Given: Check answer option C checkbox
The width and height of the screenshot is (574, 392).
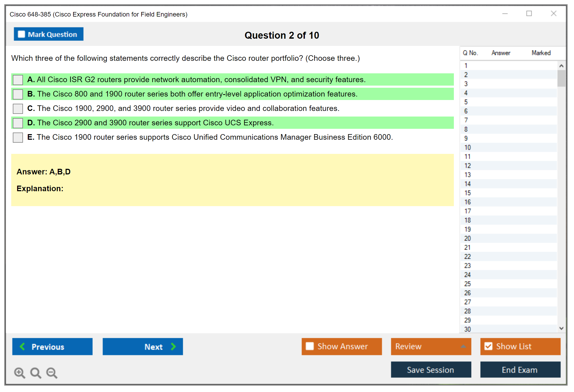Looking at the screenshot, I should pos(18,109).
